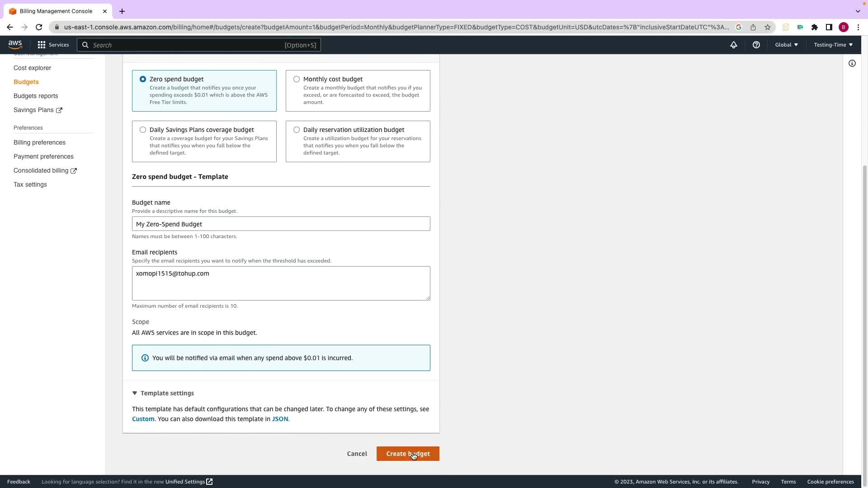Open the Global region dropdown
Screen dimensions: 868x488
coord(786,45)
